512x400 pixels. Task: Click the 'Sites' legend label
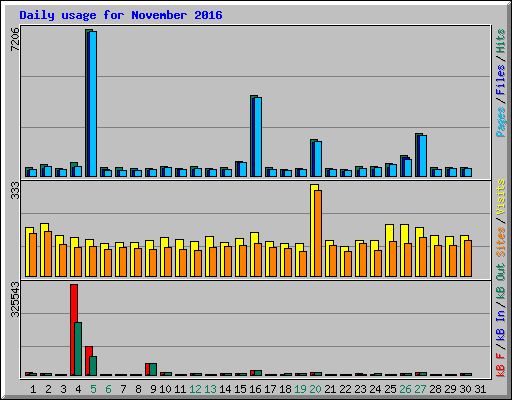(500, 242)
